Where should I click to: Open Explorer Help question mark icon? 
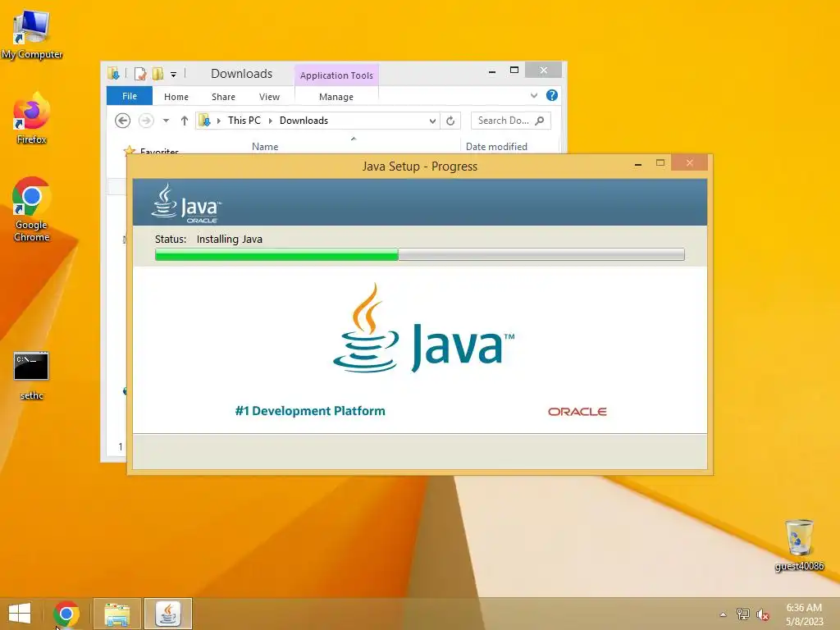coord(552,95)
